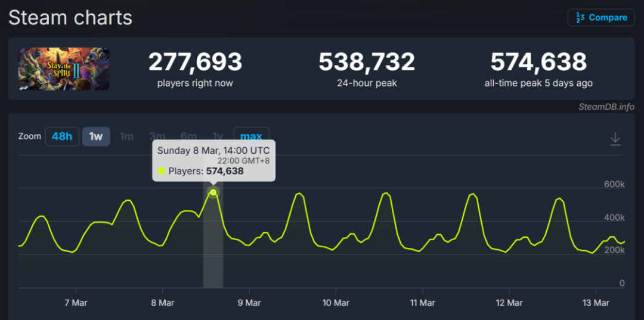
Task: Click the tooltip's 22:00 GMT+8 text
Action: (243, 160)
